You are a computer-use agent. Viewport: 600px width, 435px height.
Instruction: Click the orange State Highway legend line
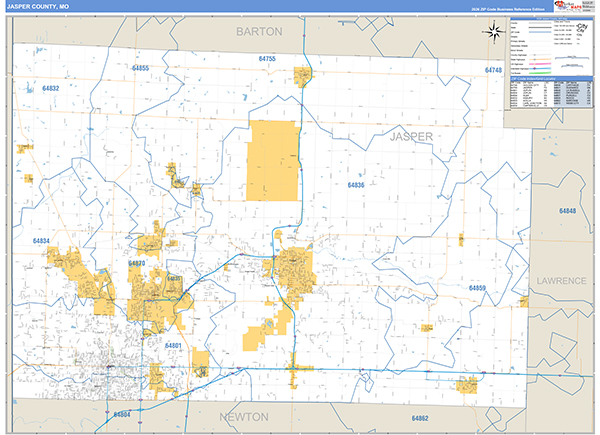click(x=540, y=59)
